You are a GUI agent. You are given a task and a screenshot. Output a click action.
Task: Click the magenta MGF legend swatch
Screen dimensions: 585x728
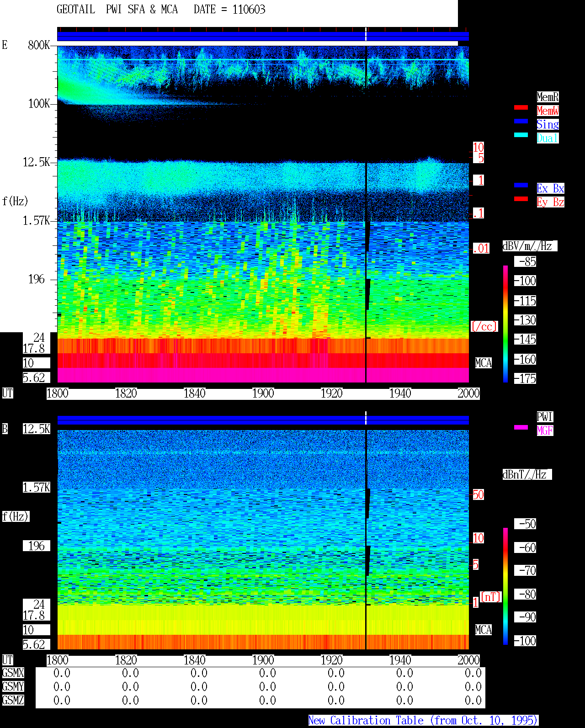pos(521,427)
